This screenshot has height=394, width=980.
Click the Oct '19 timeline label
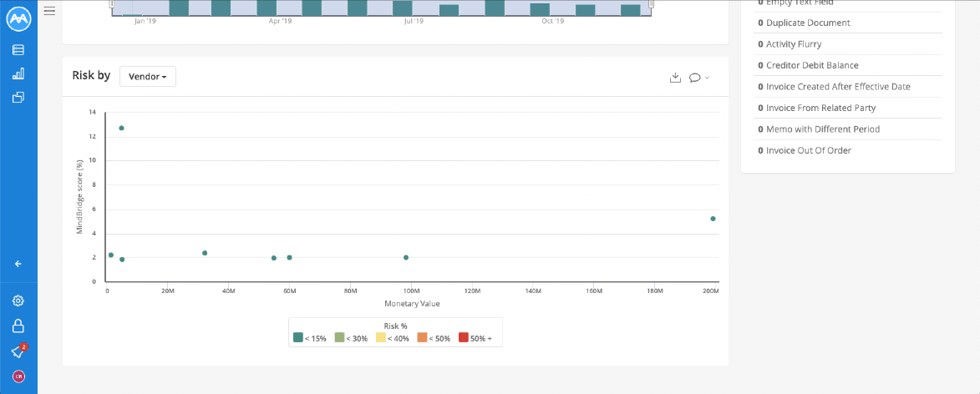[552, 22]
